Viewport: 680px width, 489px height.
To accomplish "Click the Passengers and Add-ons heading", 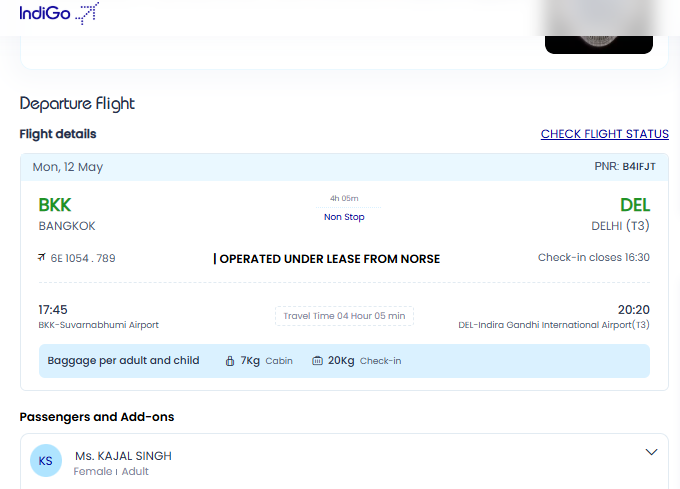I will coord(97,417).
